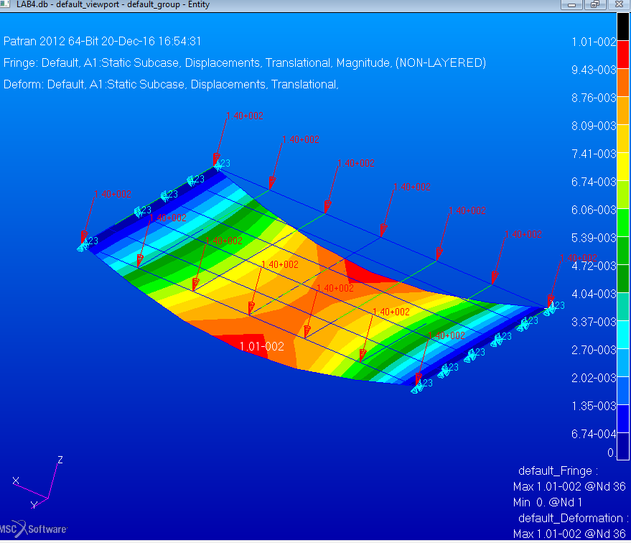
Task: Click the 'Fringe: Default, A1:Static Subcase' title line
Action: (245, 63)
